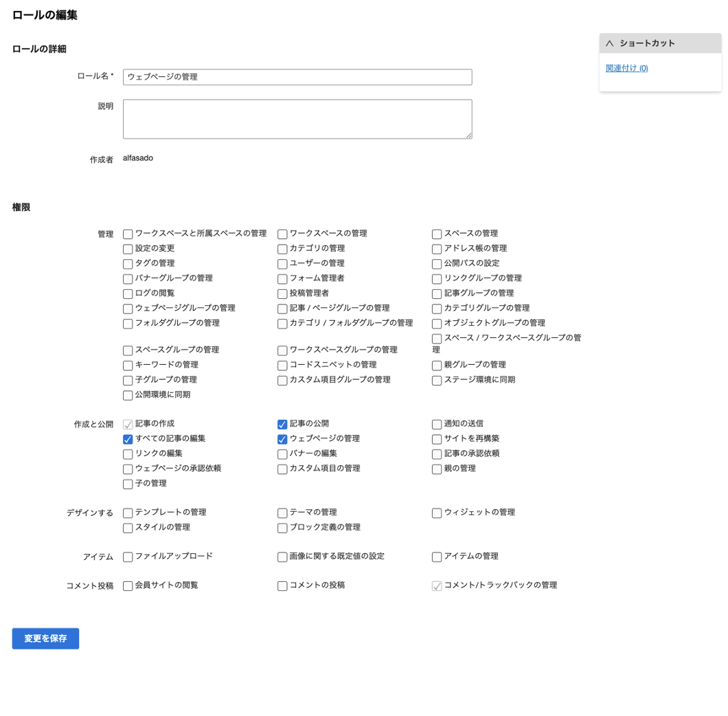Focus the 説明 textarea
728x716 pixels.
[x=297, y=119]
